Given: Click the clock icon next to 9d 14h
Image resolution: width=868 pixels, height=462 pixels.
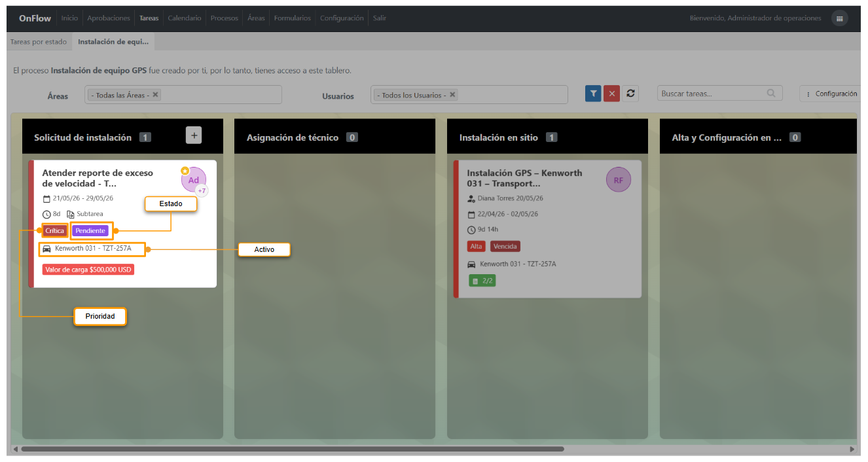Looking at the screenshot, I should click(x=471, y=230).
